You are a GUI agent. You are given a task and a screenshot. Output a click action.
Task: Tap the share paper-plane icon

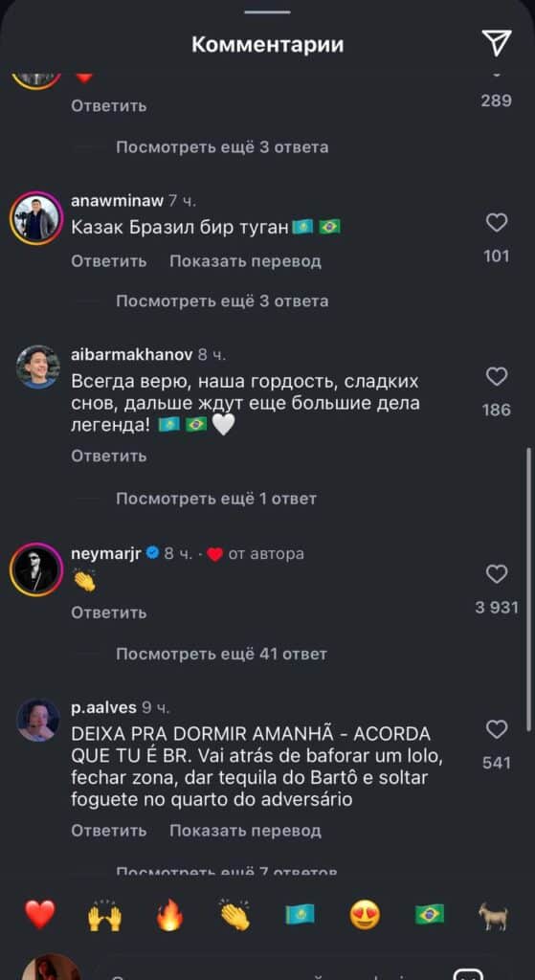coord(497,43)
